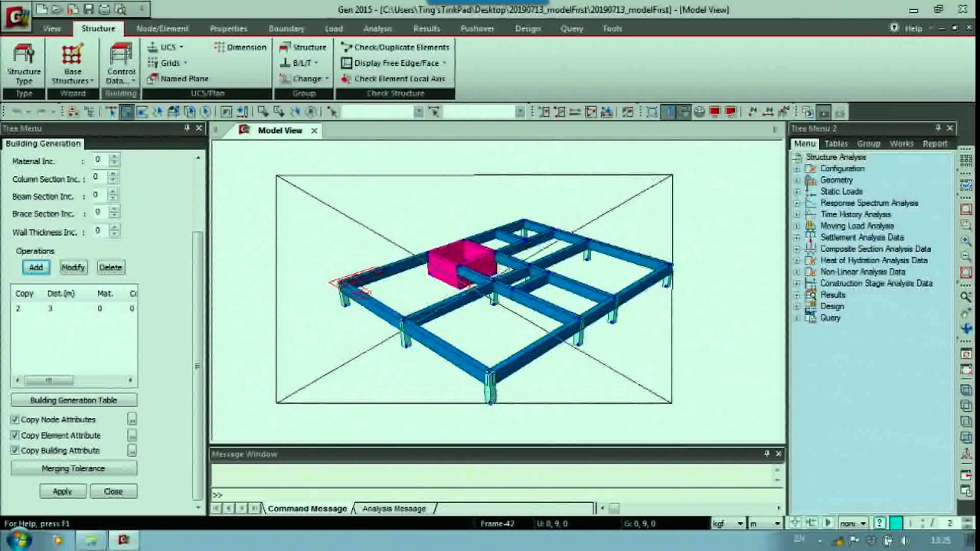Open the Grids dropdown
The image size is (980, 551).
(x=168, y=63)
